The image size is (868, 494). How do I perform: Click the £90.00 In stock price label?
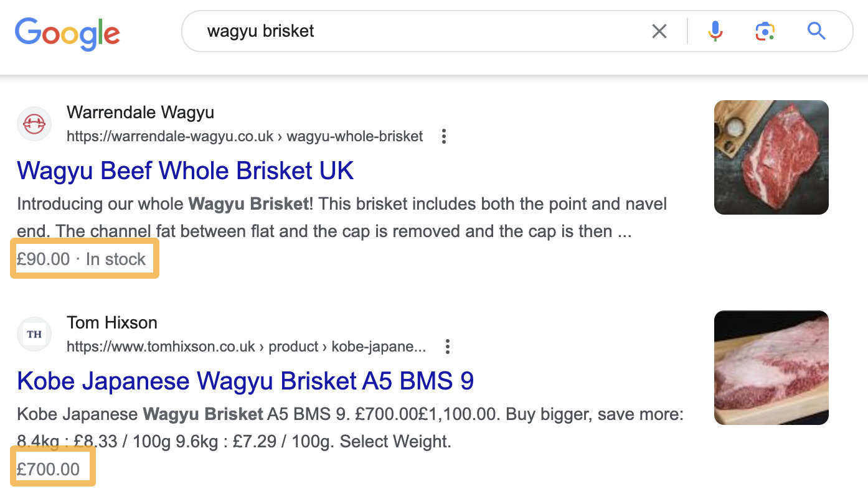(84, 258)
